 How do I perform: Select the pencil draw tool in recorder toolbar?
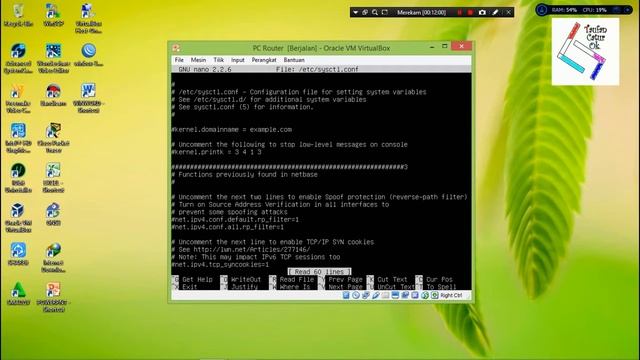coord(495,12)
